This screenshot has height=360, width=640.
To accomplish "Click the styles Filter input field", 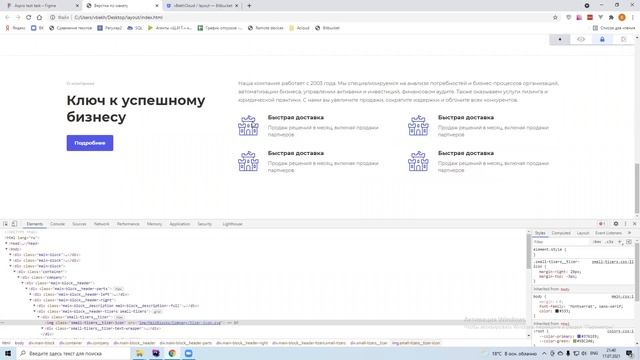I will click(x=561, y=242).
